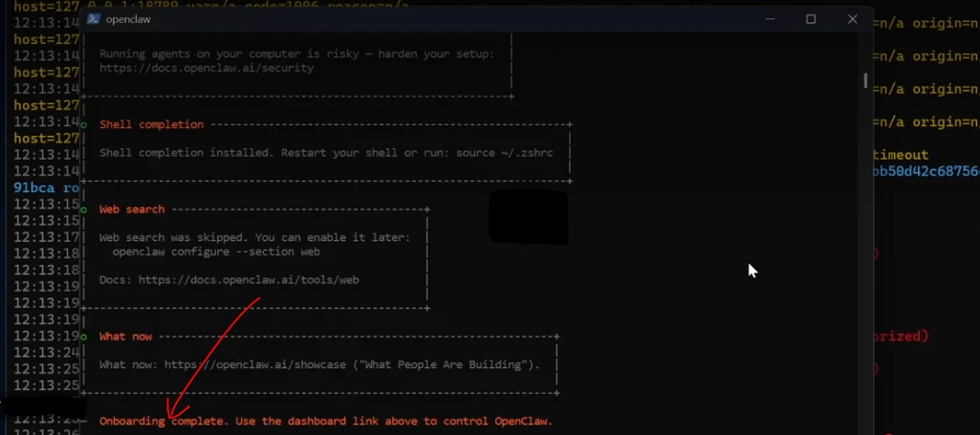Viewport: 980px width, 435px height.
Task: Click 'source ~/.zshrc' command text
Action: (505, 153)
